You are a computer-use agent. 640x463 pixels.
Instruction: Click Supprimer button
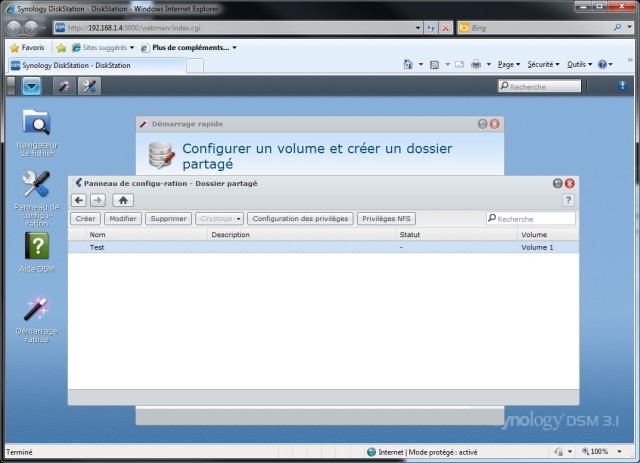(169, 218)
